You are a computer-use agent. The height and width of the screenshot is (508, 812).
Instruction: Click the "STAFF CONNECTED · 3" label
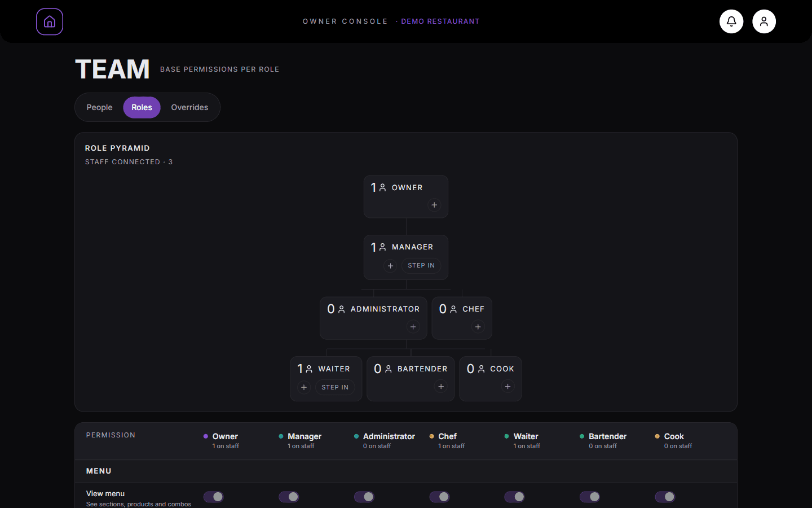[x=129, y=162]
